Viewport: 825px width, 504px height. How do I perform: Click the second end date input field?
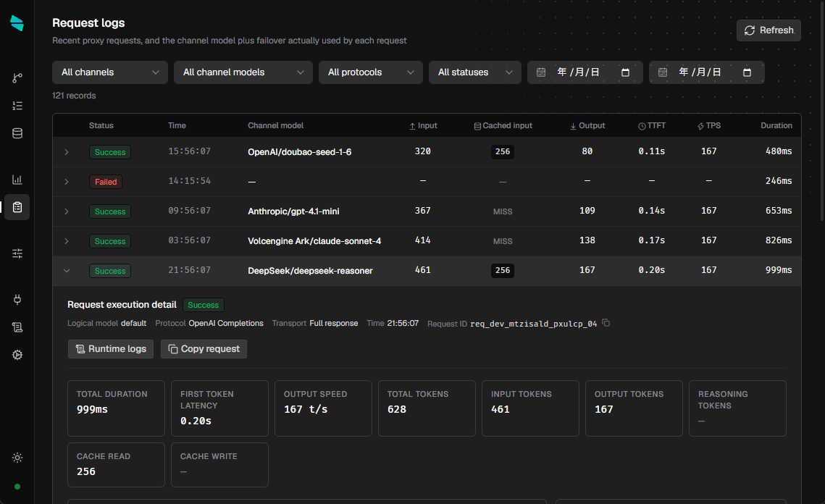[707, 72]
